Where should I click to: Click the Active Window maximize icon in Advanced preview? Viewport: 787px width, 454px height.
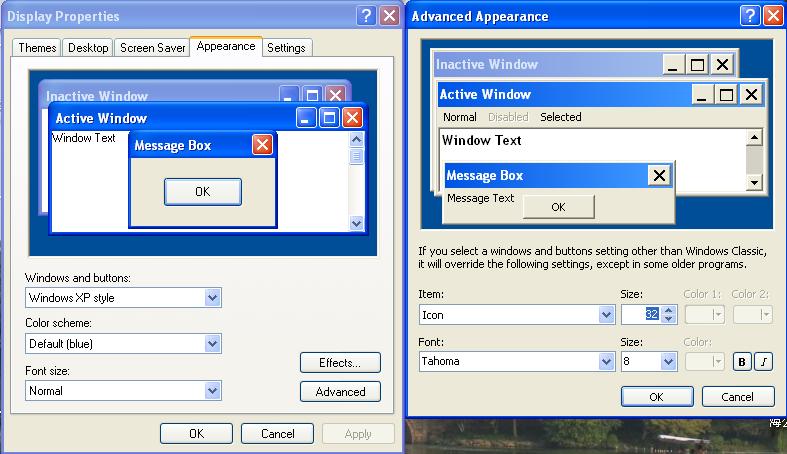726,94
